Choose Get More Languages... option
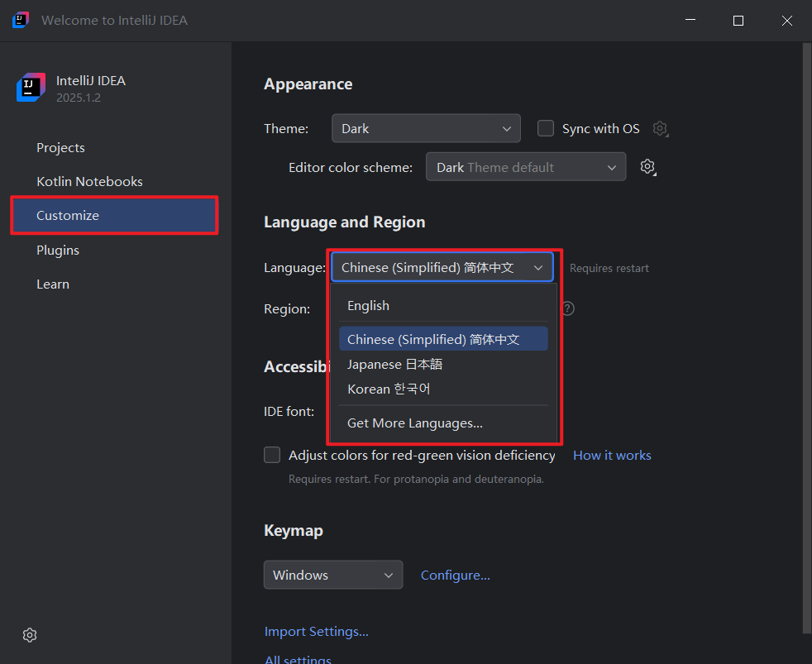 [x=443, y=423]
